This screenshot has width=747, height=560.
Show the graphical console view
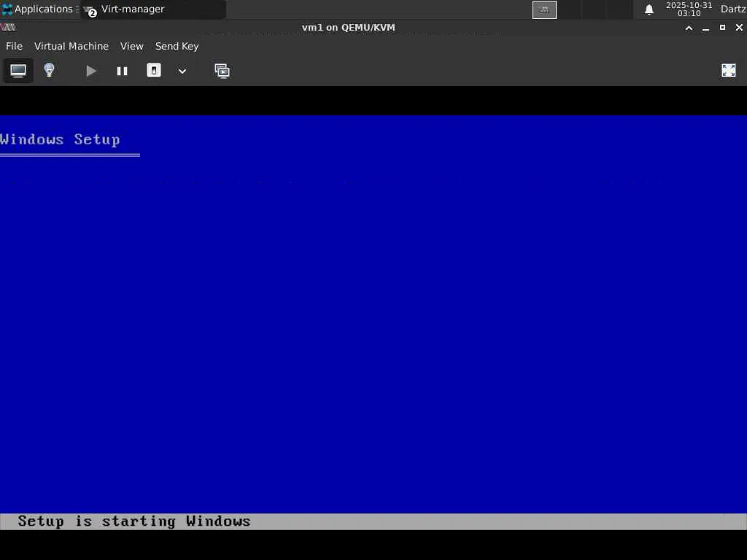(x=18, y=71)
